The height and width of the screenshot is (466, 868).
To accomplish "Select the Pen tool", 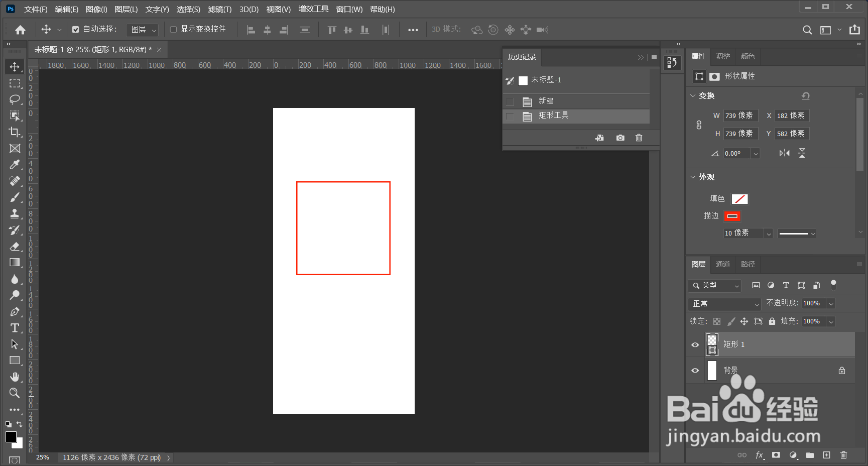I will click(15, 311).
